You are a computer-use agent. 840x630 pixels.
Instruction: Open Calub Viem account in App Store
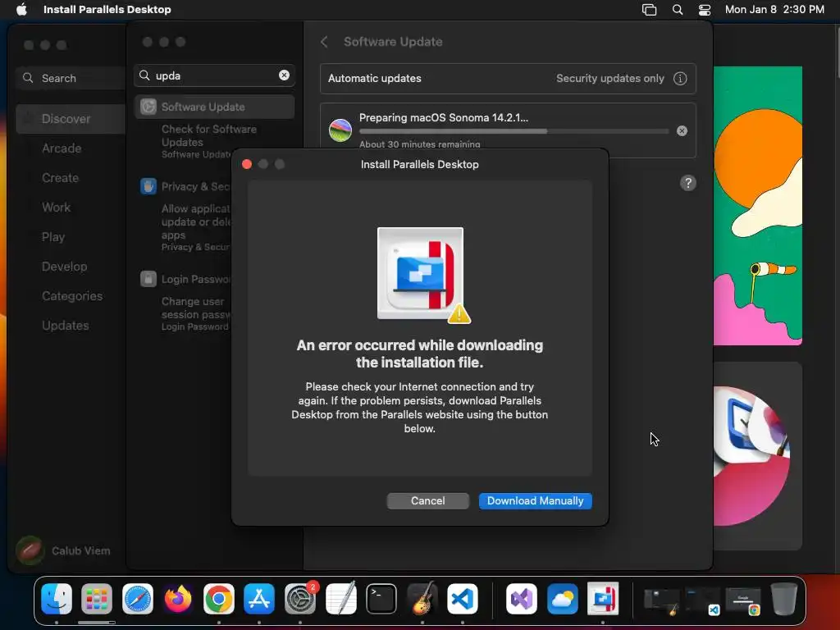[63, 550]
